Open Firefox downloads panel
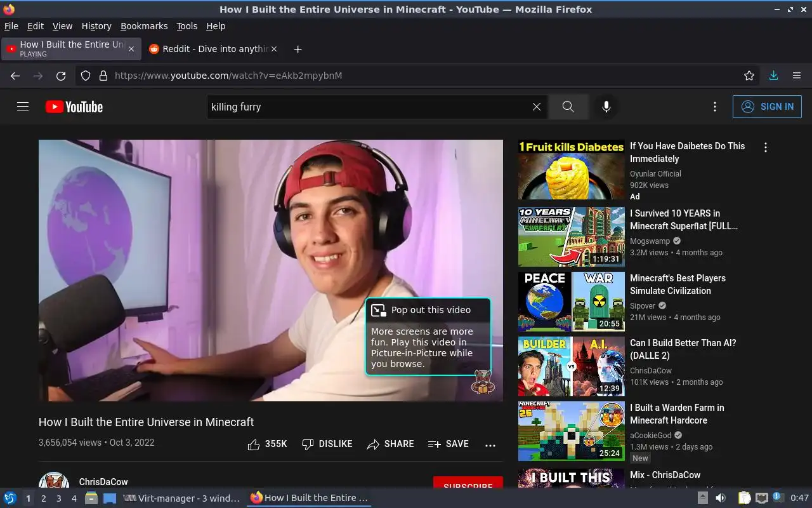The image size is (812, 508). [773, 76]
